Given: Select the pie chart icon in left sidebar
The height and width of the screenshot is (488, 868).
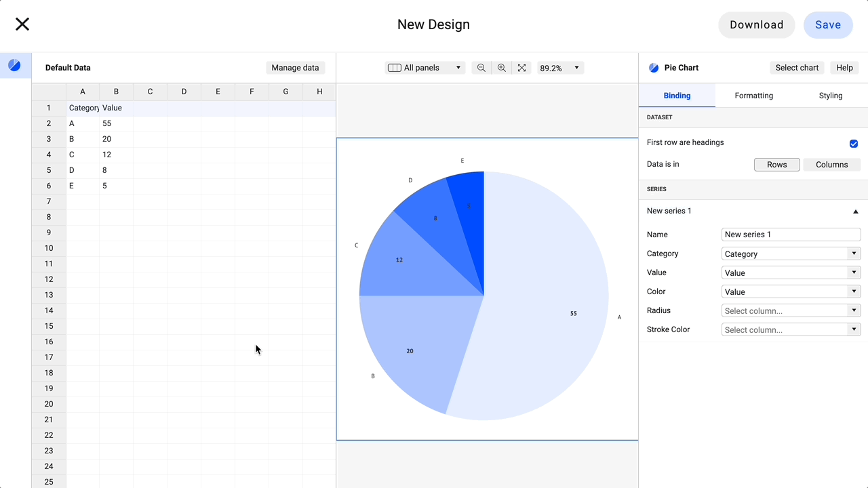Looking at the screenshot, I should click(x=15, y=65).
